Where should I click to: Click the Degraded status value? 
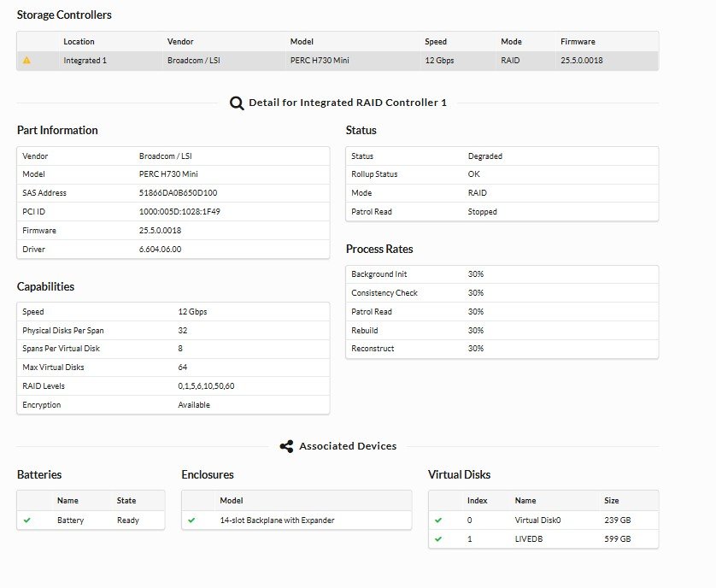coord(485,156)
